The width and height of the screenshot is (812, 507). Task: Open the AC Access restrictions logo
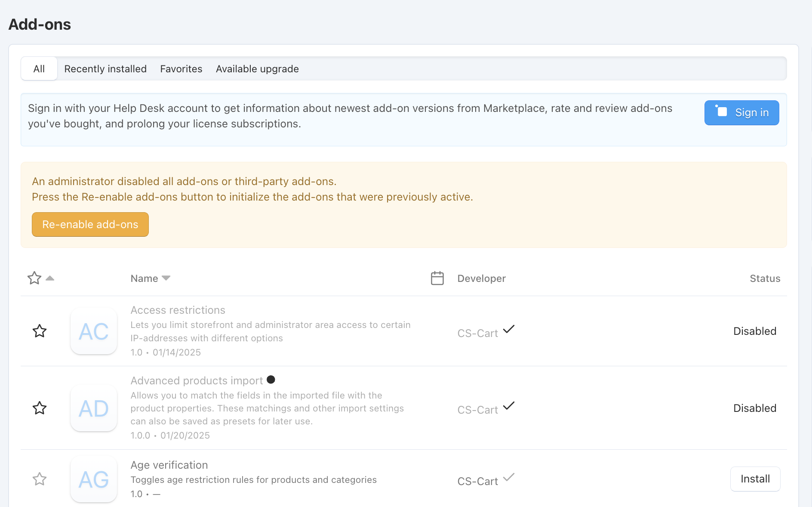click(x=94, y=331)
